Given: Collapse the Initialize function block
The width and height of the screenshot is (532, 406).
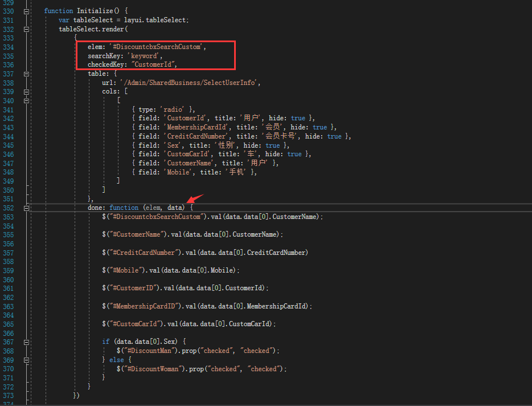Looking at the screenshot, I should [27, 11].
